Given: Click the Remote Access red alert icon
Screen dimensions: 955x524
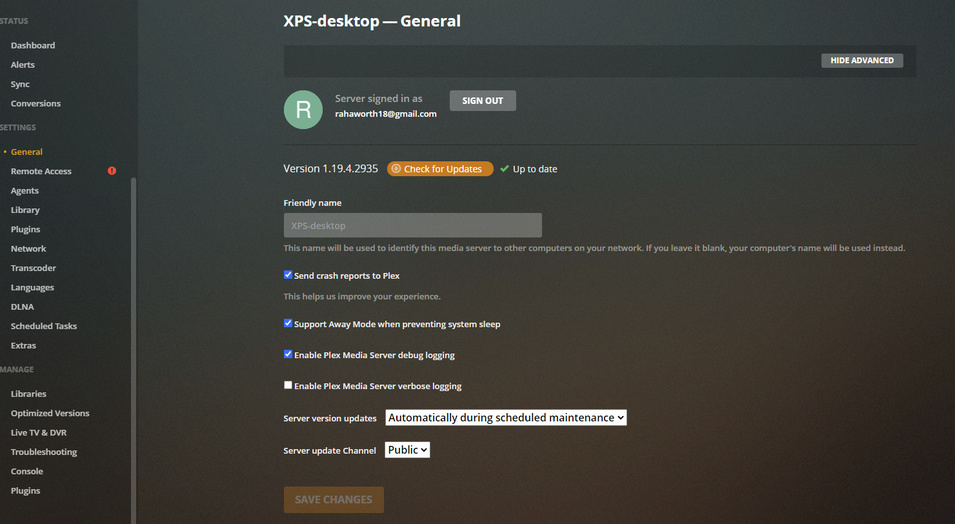Looking at the screenshot, I should coord(112,171).
